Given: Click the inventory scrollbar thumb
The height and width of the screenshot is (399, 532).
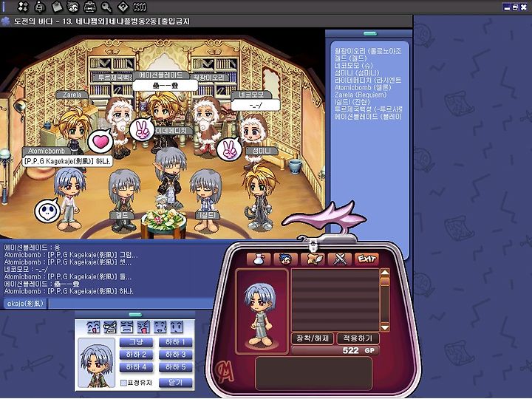Looking at the screenshot, I should (385, 282).
